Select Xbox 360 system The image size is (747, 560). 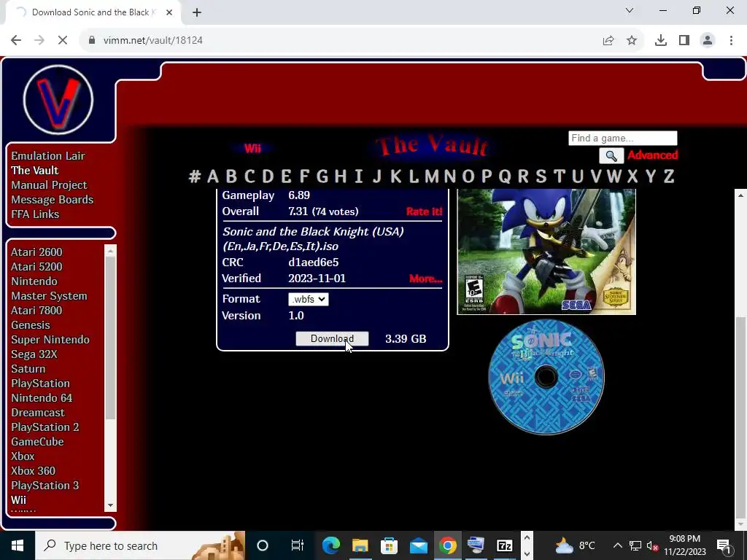[33, 471]
